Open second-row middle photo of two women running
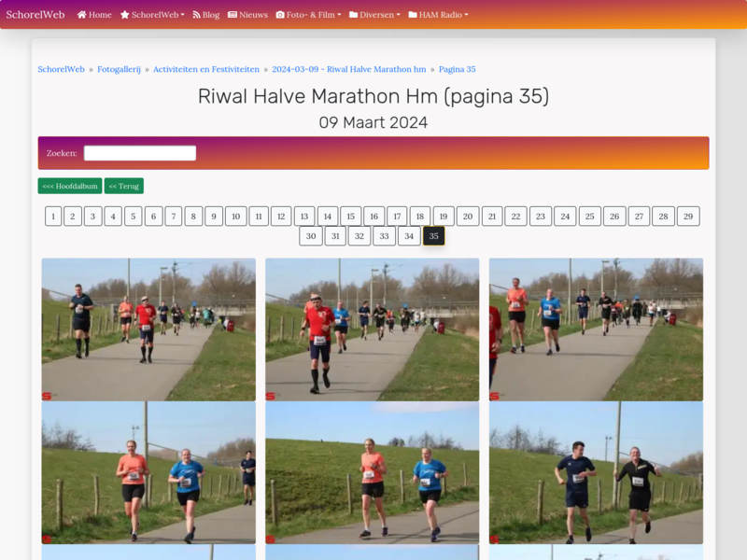747x560 pixels. point(372,472)
